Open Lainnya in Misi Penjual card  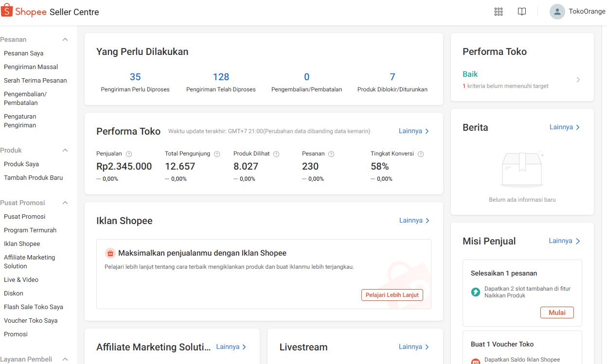point(564,241)
